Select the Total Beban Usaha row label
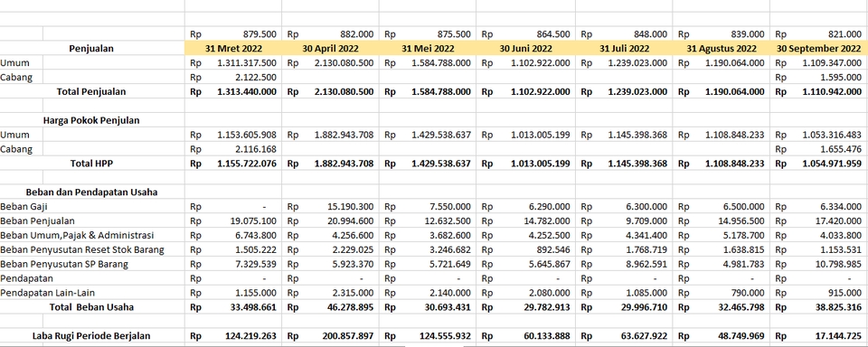 pyautogui.click(x=91, y=306)
